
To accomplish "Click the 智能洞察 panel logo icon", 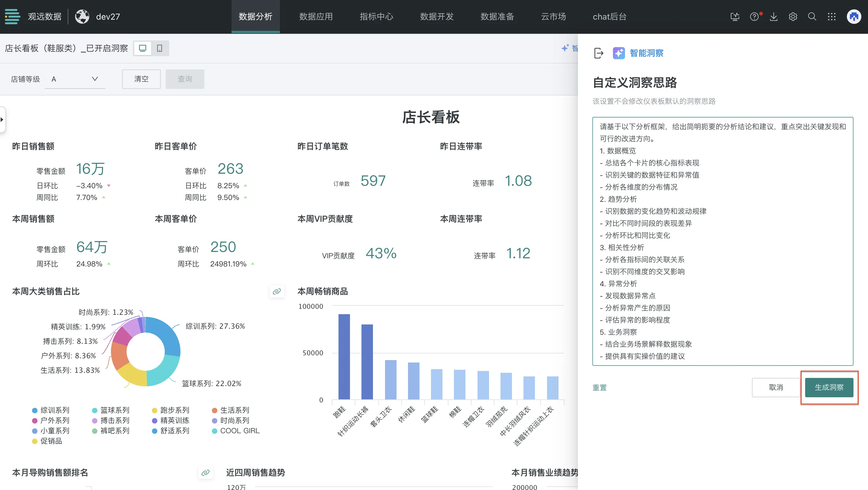I will click(619, 53).
